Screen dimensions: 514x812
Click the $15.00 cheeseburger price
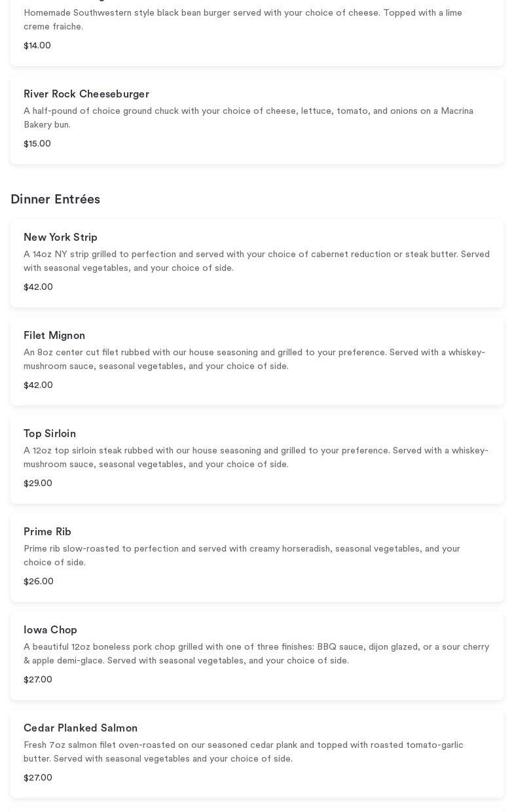37,144
